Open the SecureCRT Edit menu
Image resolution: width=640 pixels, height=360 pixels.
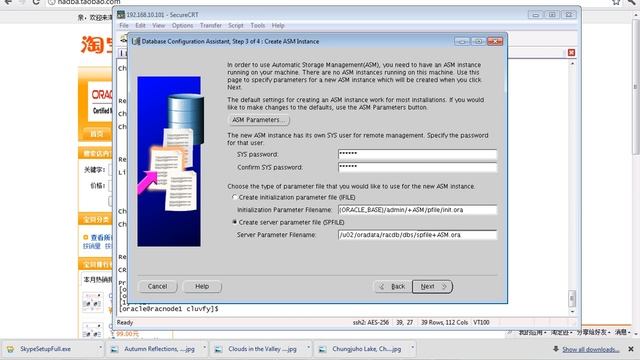pos(140,25)
